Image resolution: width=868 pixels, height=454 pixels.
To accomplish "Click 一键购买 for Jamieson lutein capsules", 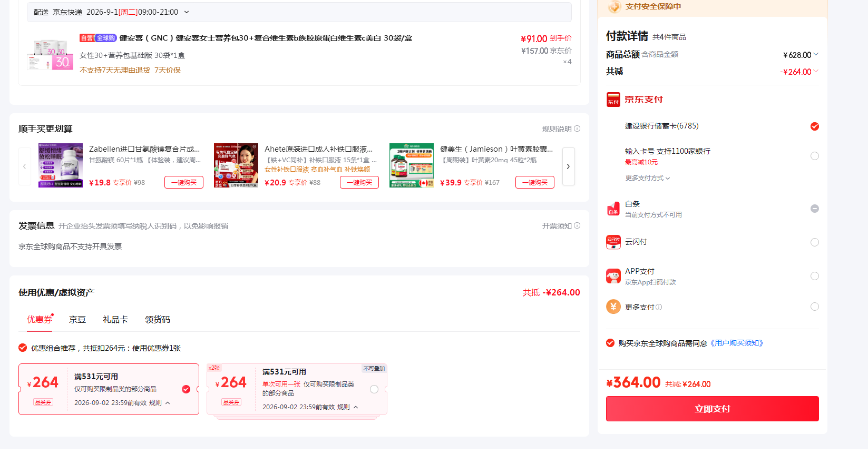I will point(535,182).
